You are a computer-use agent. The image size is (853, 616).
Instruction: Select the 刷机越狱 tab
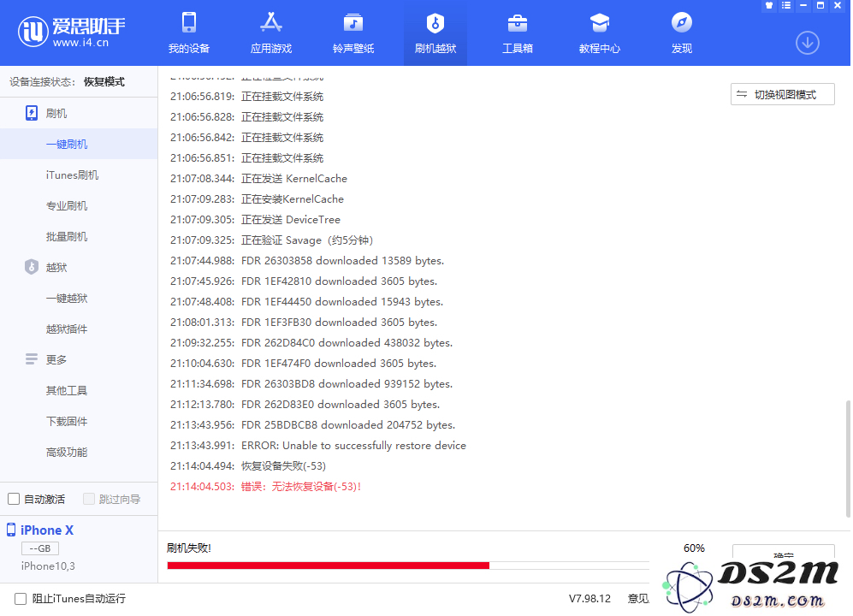[435, 33]
